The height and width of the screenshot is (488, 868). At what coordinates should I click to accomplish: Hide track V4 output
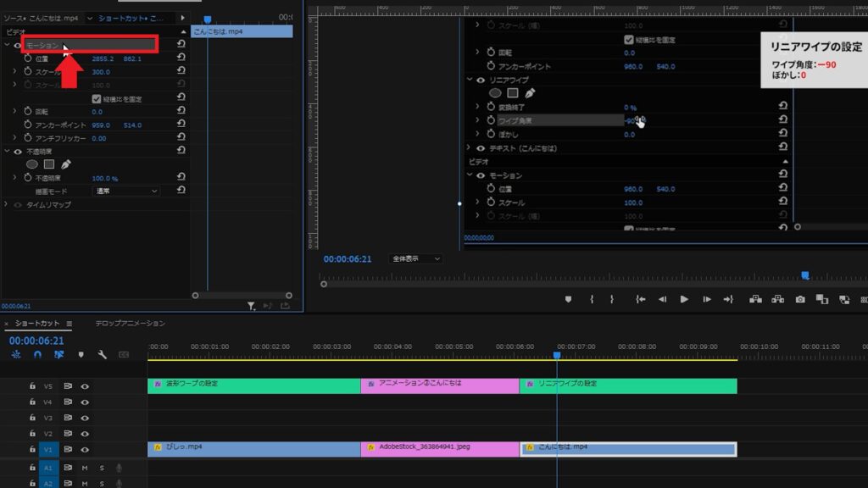tap(85, 402)
